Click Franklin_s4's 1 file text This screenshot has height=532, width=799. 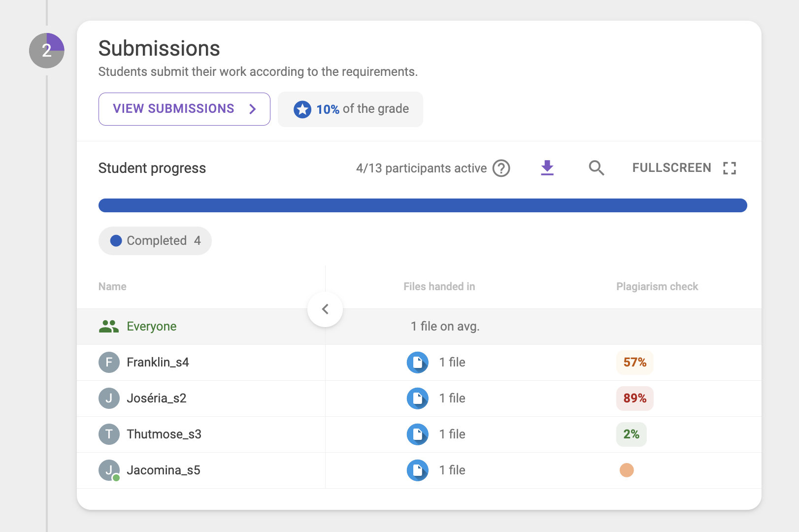point(452,363)
